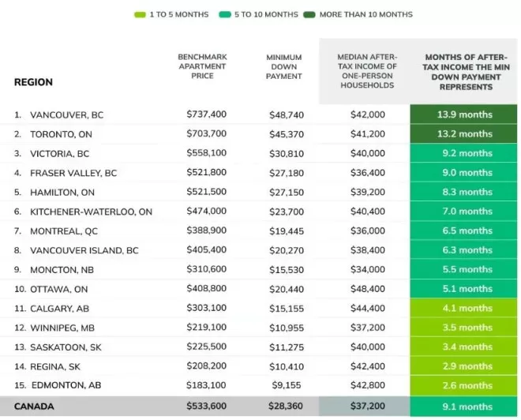This screenshot has height=420, width=521.
Task: Select the REGION column header
Action: click(33, 82)
